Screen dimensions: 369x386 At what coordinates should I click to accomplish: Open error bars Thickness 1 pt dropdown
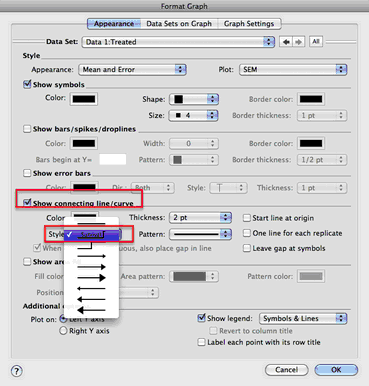coord(322,188)
